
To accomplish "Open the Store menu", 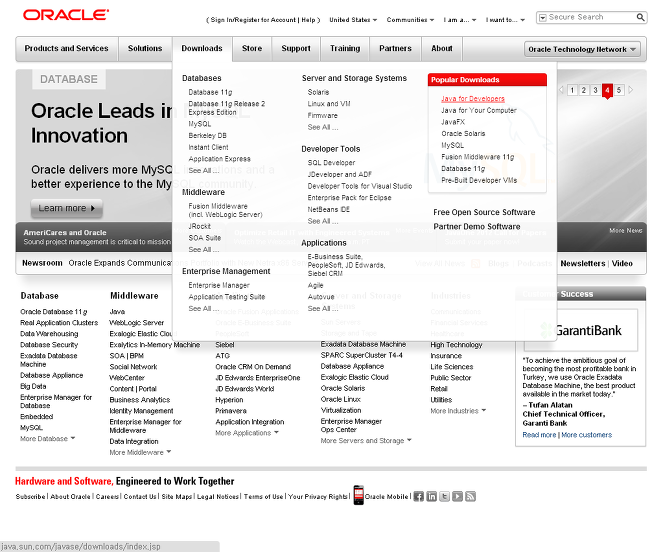I will tap(252, 49).
